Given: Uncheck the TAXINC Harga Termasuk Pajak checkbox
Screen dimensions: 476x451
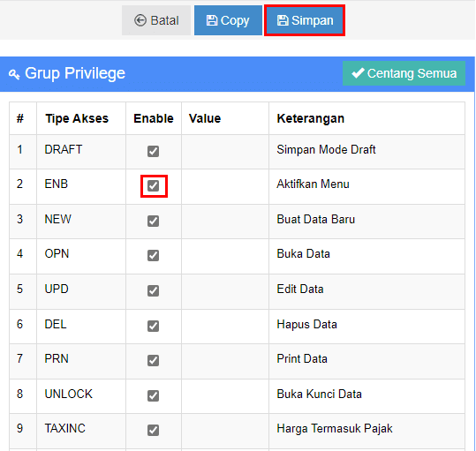Looking at the screenshot, I should pos(153,430).
